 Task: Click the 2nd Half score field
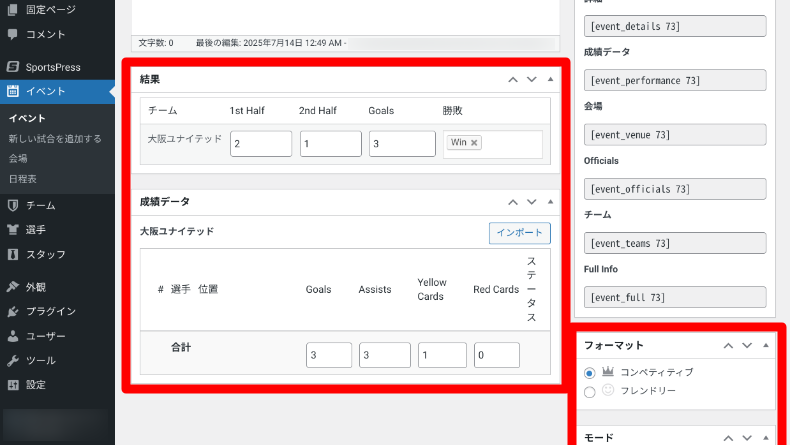pos(331,144)
